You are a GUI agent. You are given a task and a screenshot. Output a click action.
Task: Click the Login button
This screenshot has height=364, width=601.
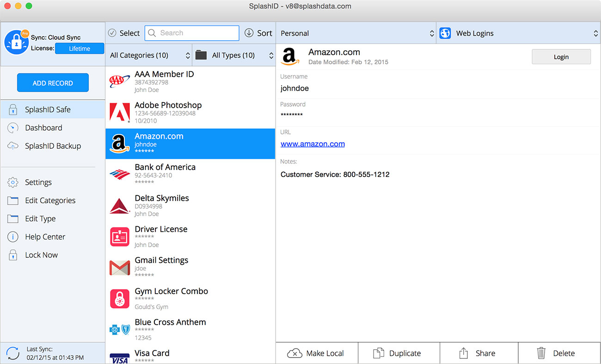coord(561,57)
